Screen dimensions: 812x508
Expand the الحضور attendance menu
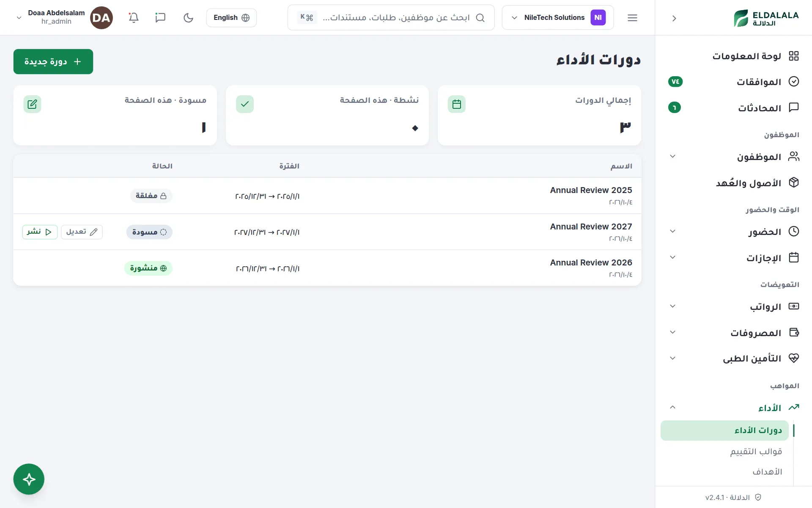pyautogui.click(x=733, y=232)
